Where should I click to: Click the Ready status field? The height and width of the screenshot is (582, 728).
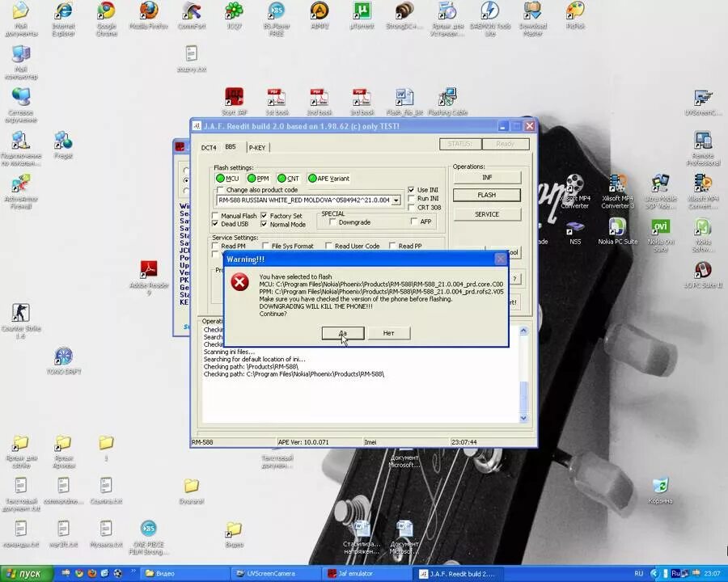coord(505,144)
